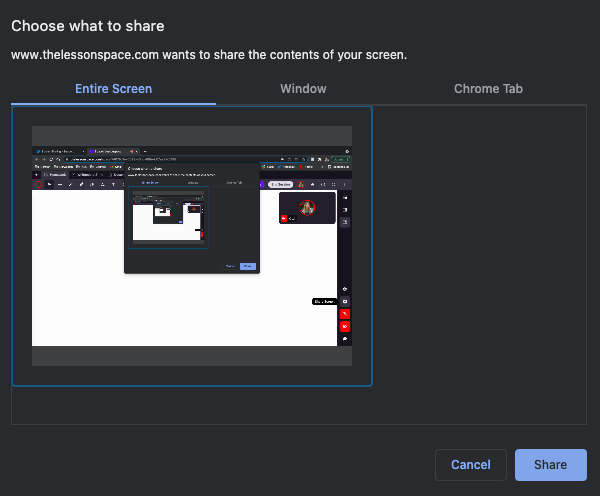Click the black Share Screen tooltip in preview
600x496 pixels.
324,301
